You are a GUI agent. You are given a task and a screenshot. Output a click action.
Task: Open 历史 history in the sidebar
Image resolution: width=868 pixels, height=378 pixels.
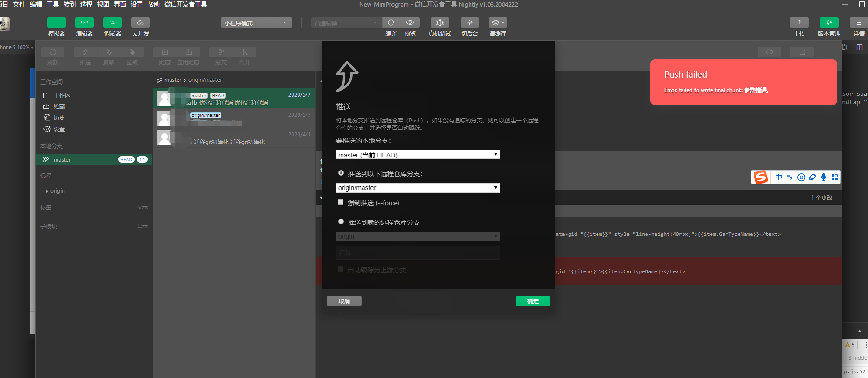pos(59,118)
